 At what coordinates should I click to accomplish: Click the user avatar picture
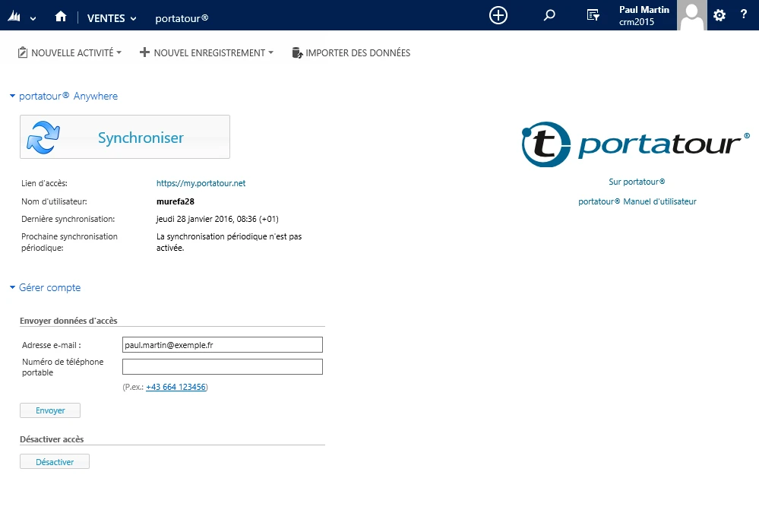pyautogui.click(x=691, y=15)
